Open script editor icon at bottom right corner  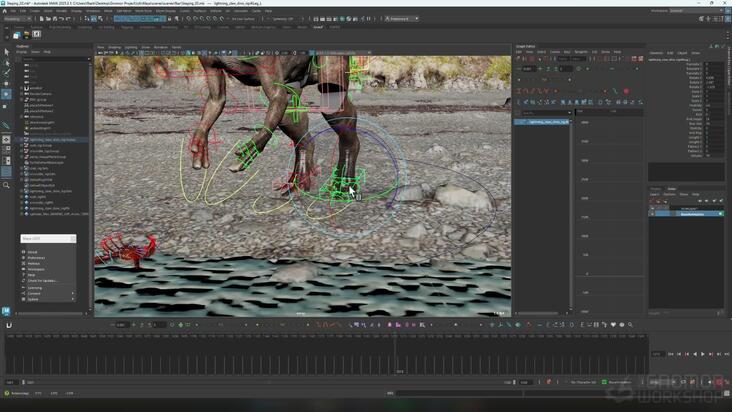click(x=727, y=393)
